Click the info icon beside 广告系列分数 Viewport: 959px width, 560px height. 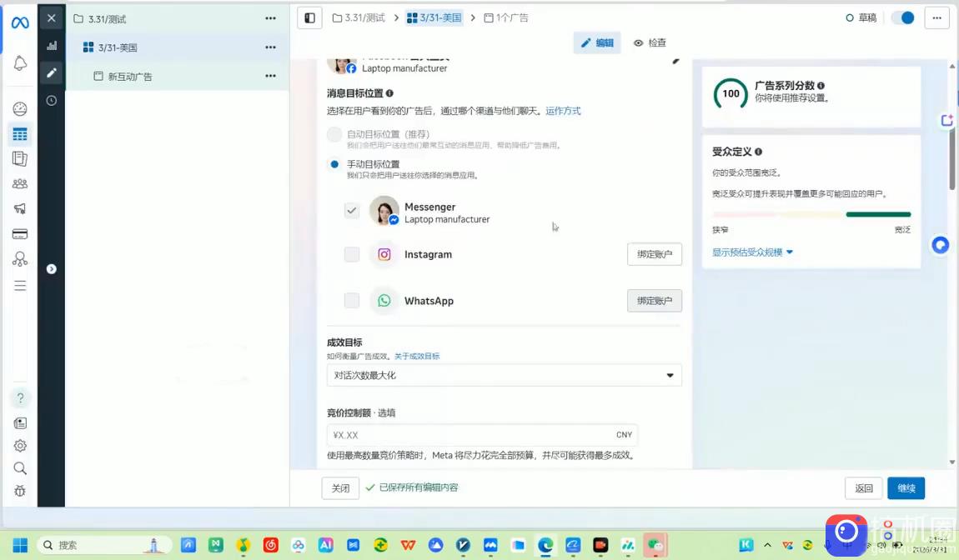[x=821, y=86]
